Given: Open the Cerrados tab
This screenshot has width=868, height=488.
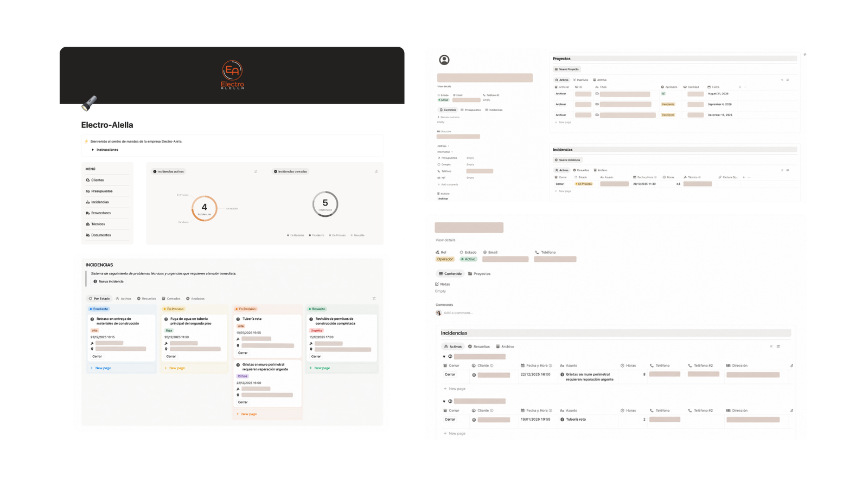Looking at the screenshot, I should tap(171, 299).
